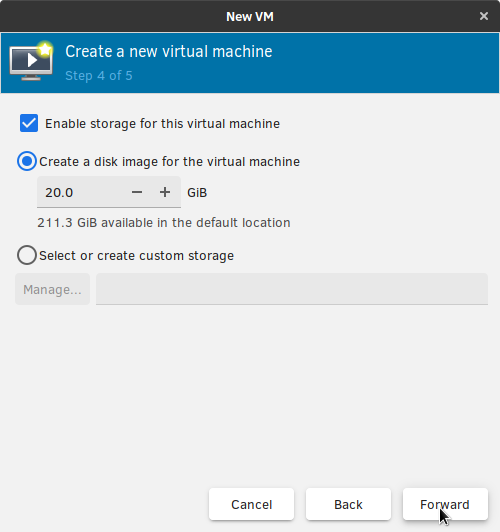Click the virtual machine monitor icon

[x=31, y=61]
